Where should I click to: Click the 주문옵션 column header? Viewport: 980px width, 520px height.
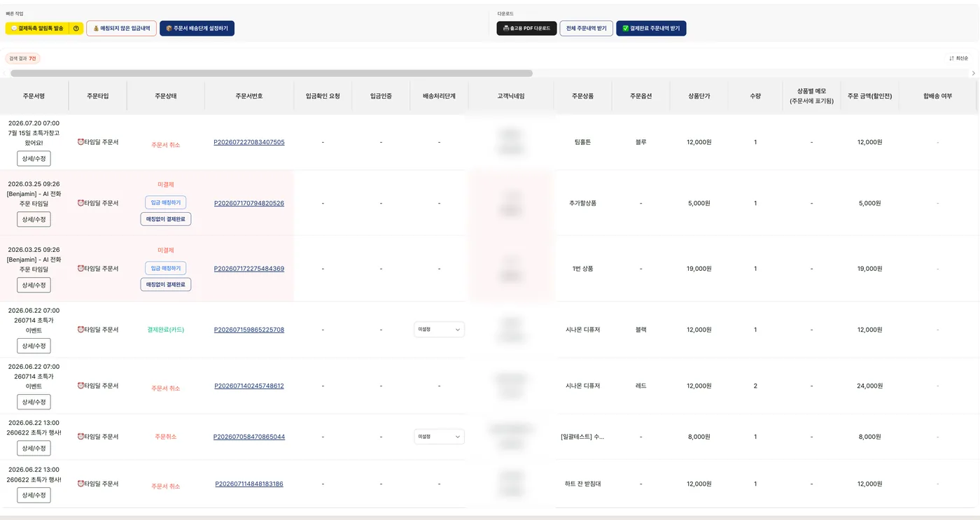coord(640,96)
